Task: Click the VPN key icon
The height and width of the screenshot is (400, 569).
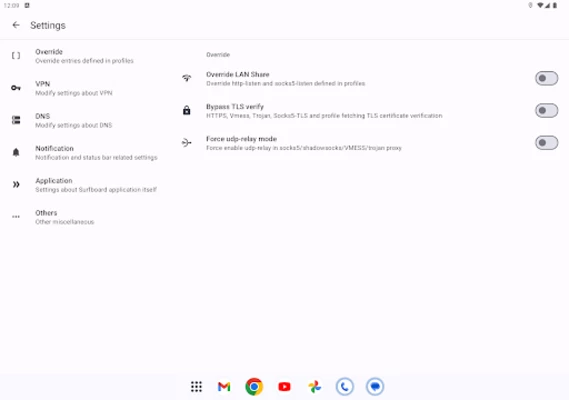Action: point(16,88)
